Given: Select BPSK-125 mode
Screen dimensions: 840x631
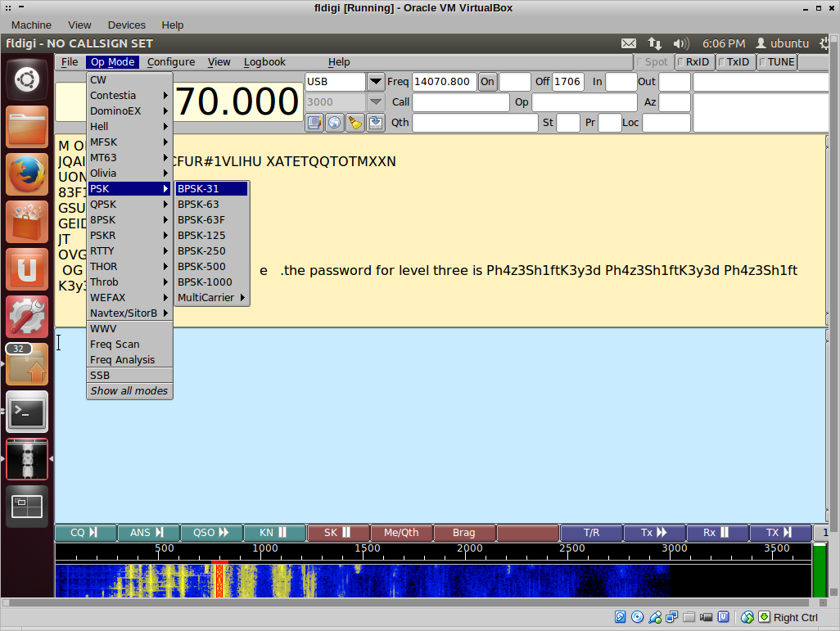Looking at the screenshot, I should pyautogui.click(x=212, y=235).
